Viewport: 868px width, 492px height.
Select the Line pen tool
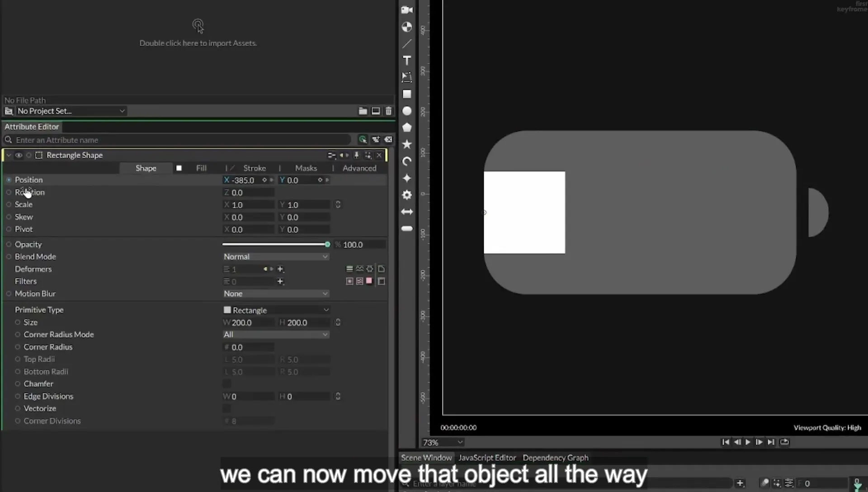[407, 44]
